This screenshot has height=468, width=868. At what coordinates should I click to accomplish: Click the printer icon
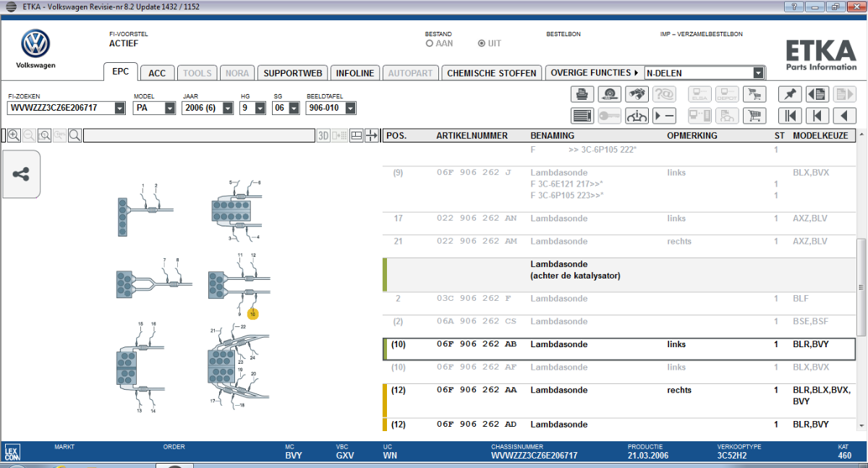coord(582,94)
